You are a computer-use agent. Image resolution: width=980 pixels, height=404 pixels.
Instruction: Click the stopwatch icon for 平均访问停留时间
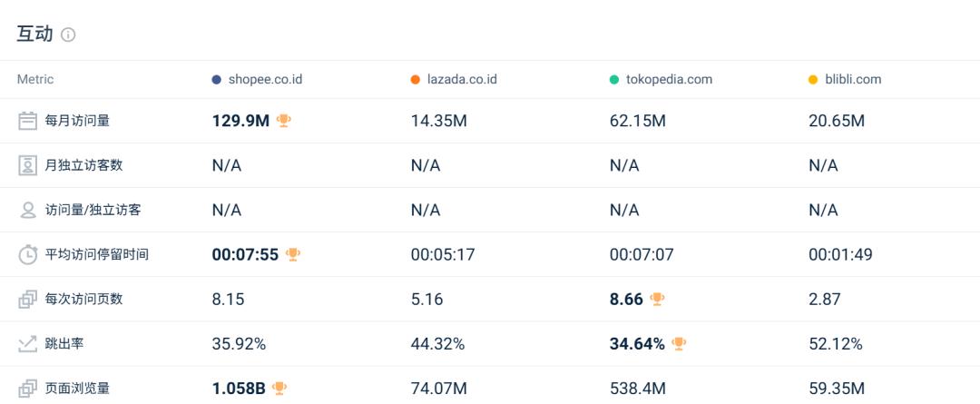coord(27,254)
